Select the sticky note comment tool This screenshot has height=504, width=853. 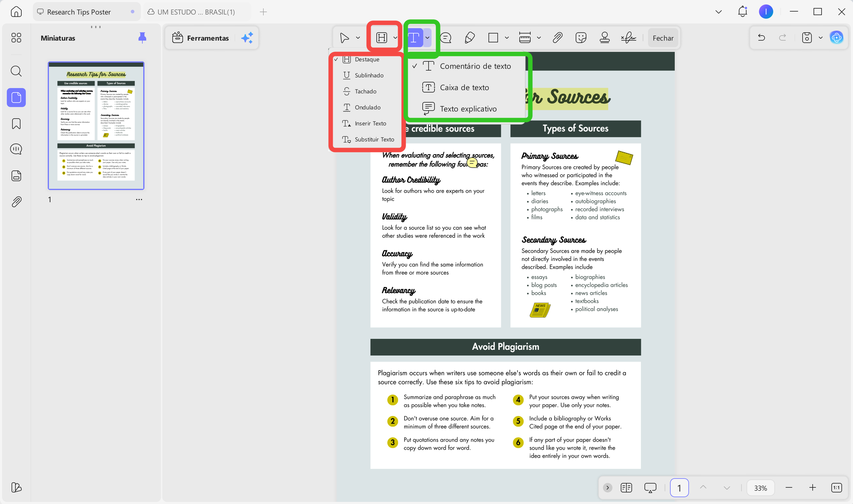coord(446,38)
